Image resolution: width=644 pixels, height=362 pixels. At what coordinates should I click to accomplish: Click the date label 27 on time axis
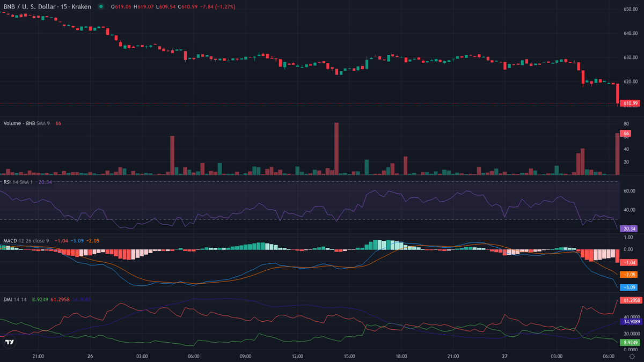(506, 356)
